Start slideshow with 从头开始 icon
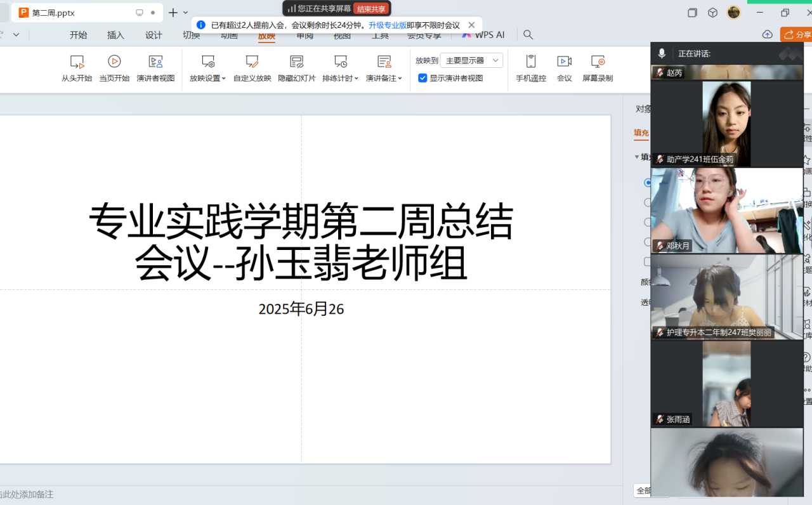The image size is (812, 505). point(77,62)
